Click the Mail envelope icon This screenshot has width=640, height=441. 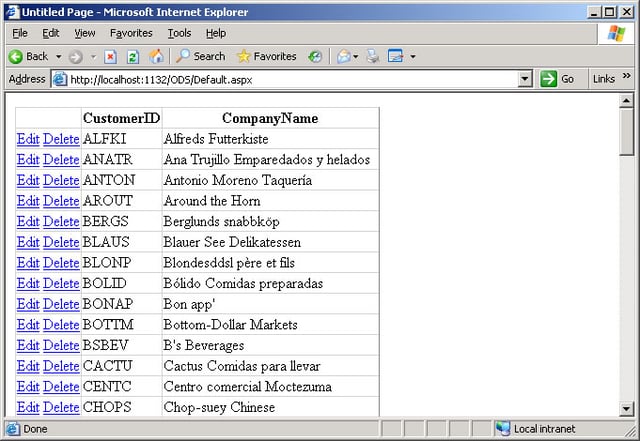point(344,56)
